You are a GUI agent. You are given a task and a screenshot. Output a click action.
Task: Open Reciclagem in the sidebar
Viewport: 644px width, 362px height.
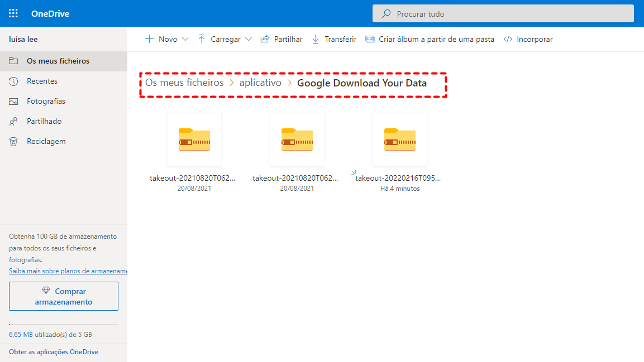(x=64, y=142)
